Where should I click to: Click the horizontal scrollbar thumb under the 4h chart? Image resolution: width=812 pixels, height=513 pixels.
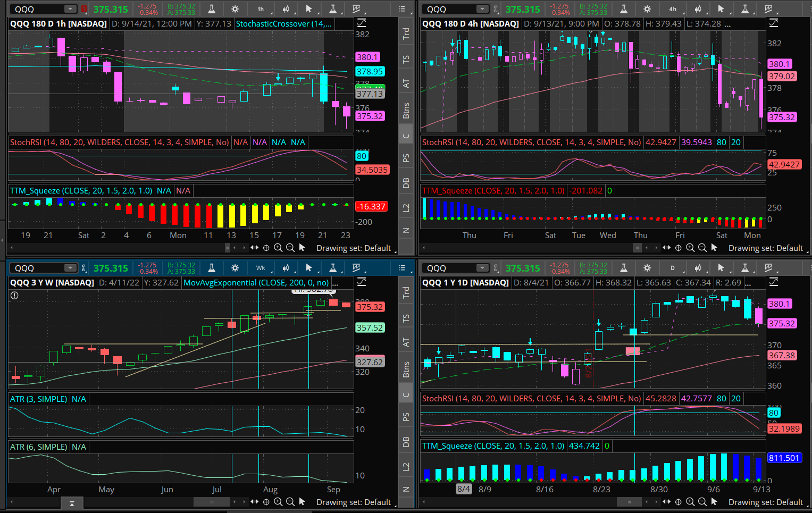point(637,248)
